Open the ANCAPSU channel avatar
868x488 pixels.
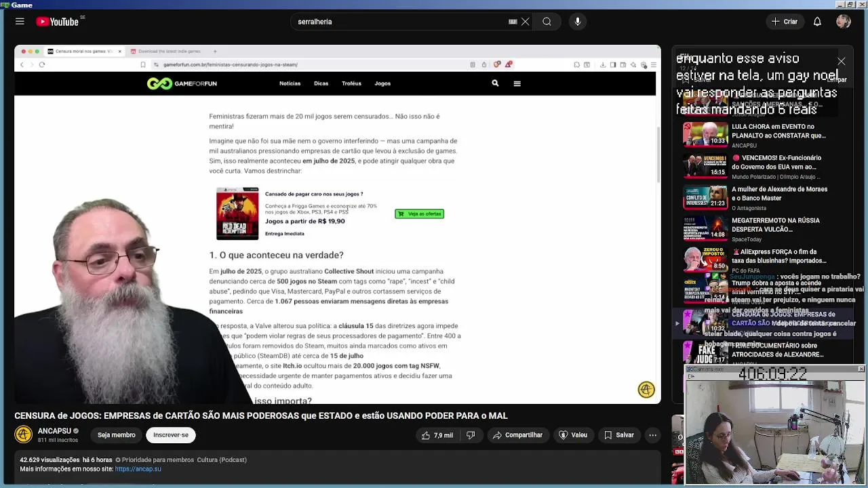pos(24,434)
